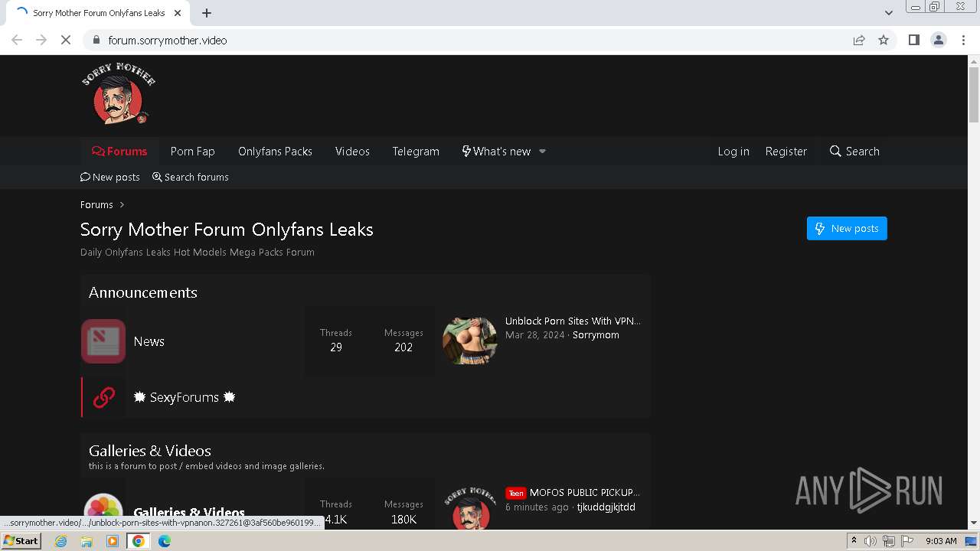The height and width of the screenshot is (551, 980).
Task: Open the Chrome profile icon
Action: (x=939, y=40)
